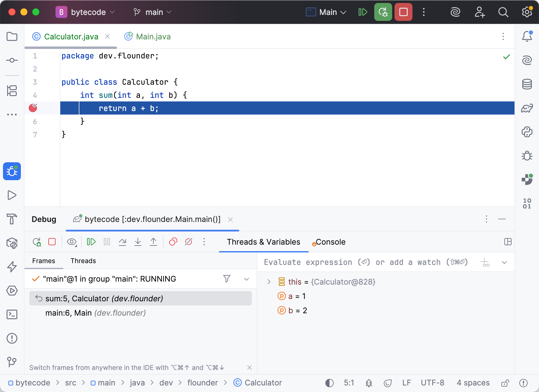
Task: Click 4 spaces indent setting
Action: (x=473, y=383)
